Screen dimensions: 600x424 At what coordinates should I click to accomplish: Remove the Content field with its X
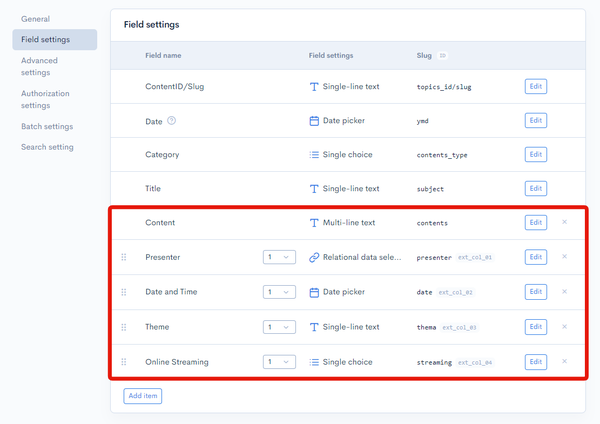[564, 222]
